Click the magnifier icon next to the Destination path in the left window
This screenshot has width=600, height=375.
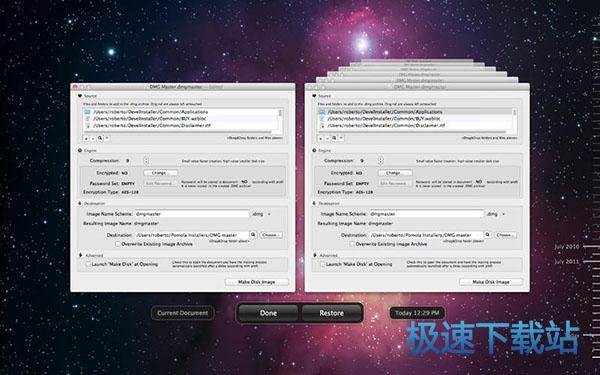[x=253, y=235]
